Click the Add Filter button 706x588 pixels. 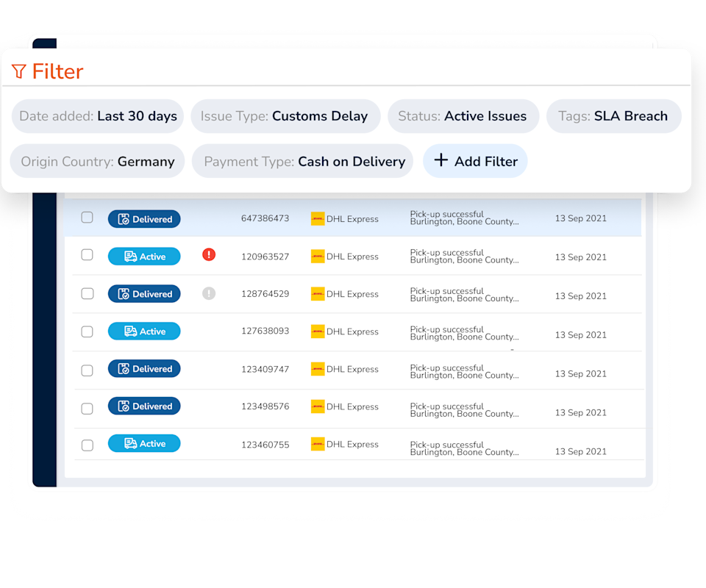coord(475,161)
